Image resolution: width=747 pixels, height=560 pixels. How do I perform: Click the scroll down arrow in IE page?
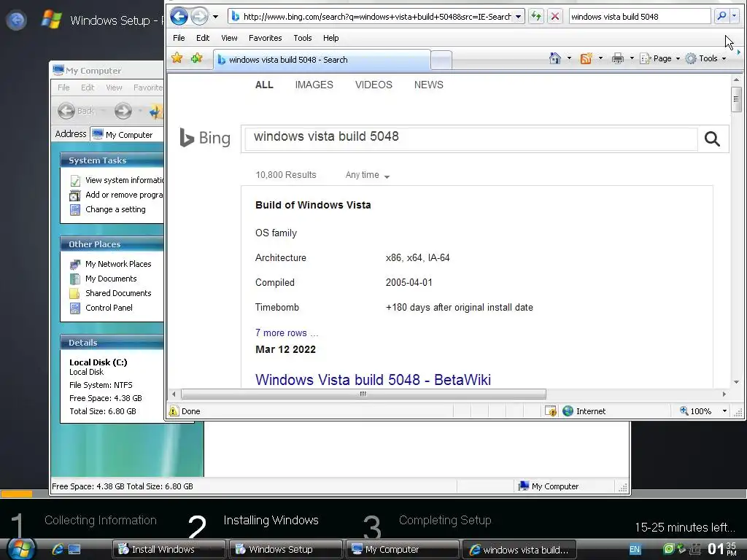click(736, 382)
